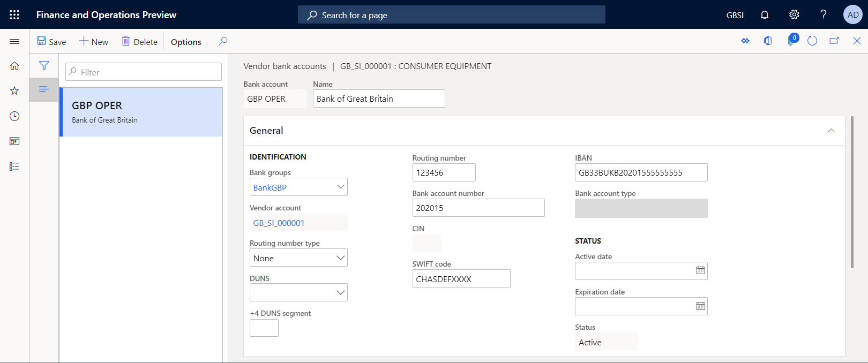Screen dimensions: 868x363
Task: Edit the Name field Bank of Great Britain
Action: click(x=379, y=99)
